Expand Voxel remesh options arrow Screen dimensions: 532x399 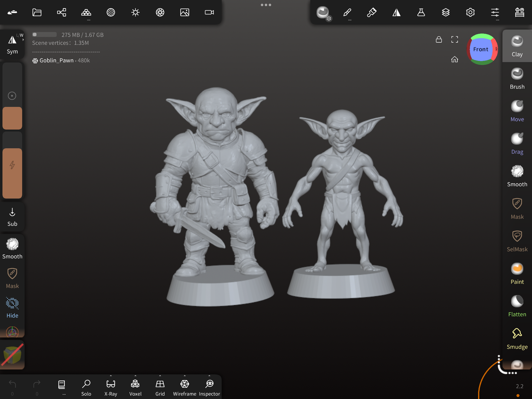[x=135, y=376]
